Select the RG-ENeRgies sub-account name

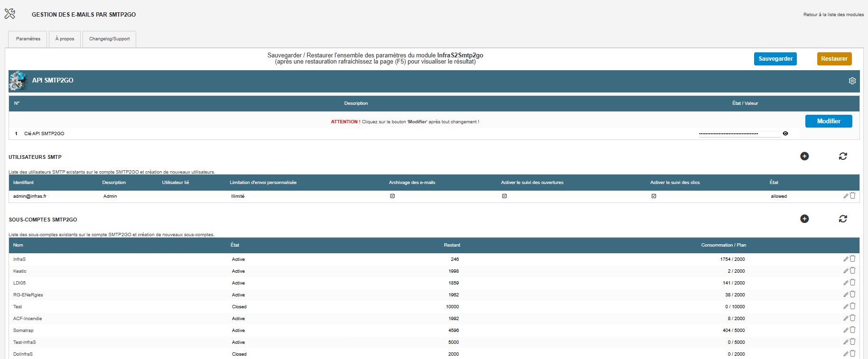point(28,295)
